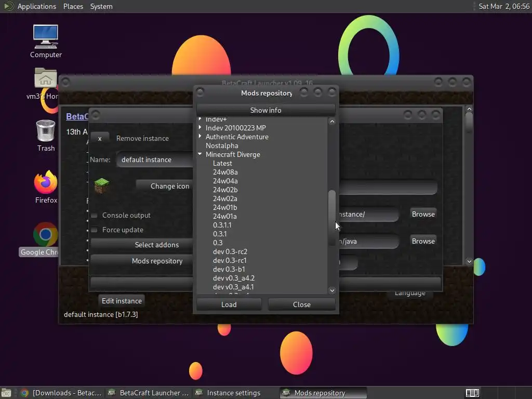Open the Places menu

[73, 6]
